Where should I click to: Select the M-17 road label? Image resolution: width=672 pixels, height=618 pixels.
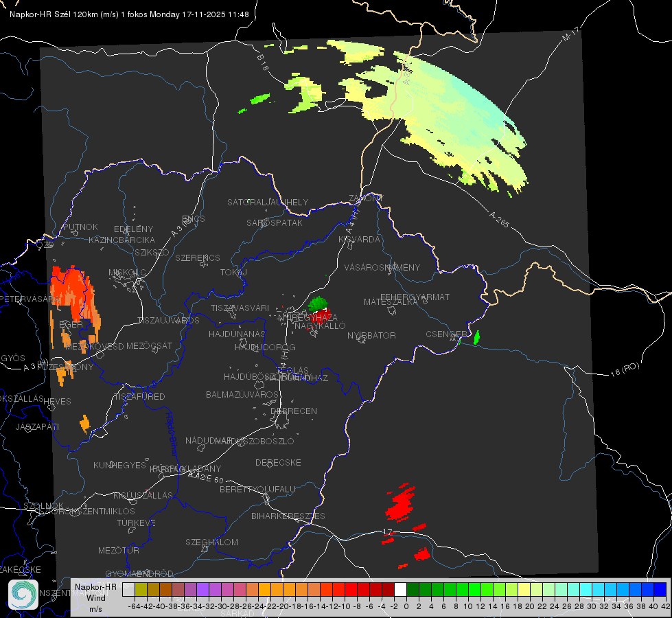pos(571,34)
